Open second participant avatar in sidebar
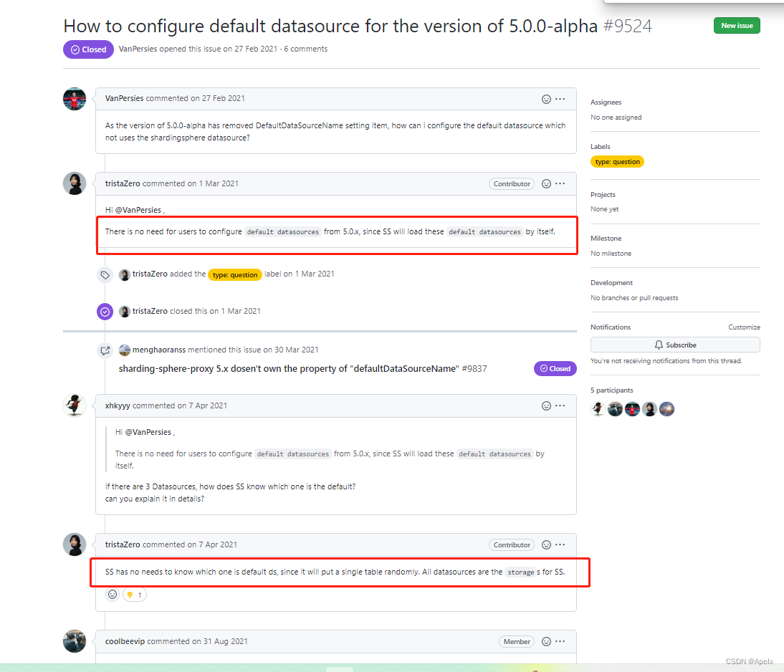The image size is (784, 672). pyautogui.click(x=615, y=409)
